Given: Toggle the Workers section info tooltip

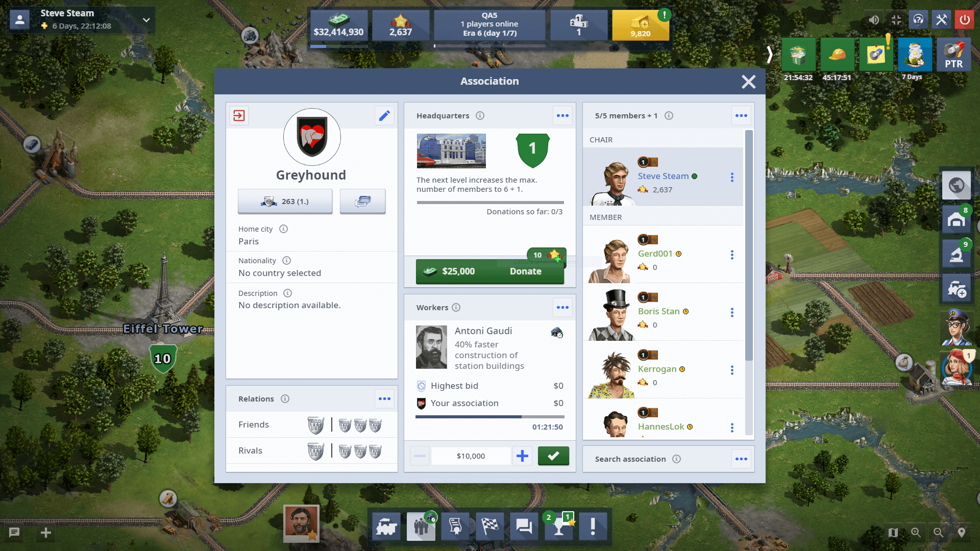Looking at the screenshot, I should pos(456,308).
